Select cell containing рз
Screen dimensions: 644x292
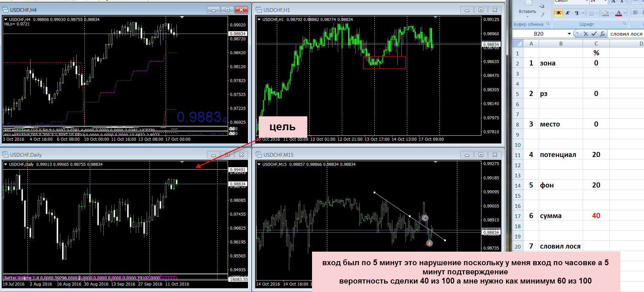561,94
